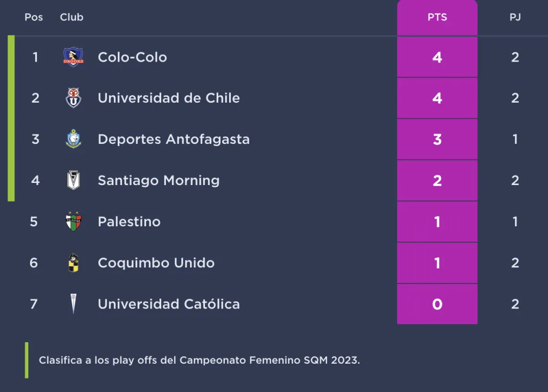Viewport: 548px width, 392px height.
Task: Sort table by PJ column header
Action: (515, 17)
